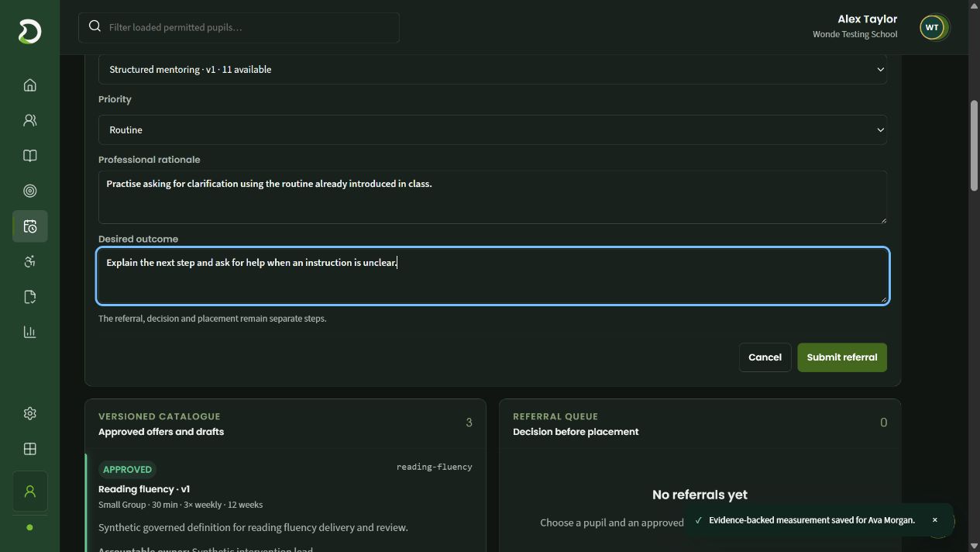Image resolution: width=980 pixels, height=552 pixels.
Task: Click the Versioned Catalogue heading
Action: (160, 416)
